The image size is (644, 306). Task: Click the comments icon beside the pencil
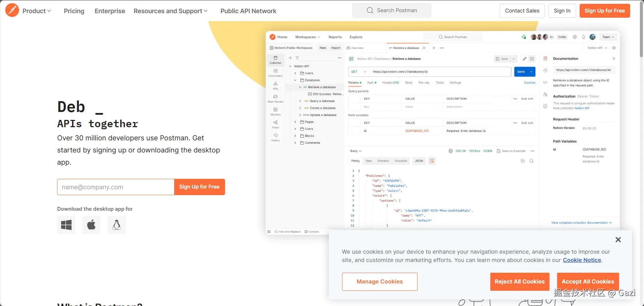[532, 59]
